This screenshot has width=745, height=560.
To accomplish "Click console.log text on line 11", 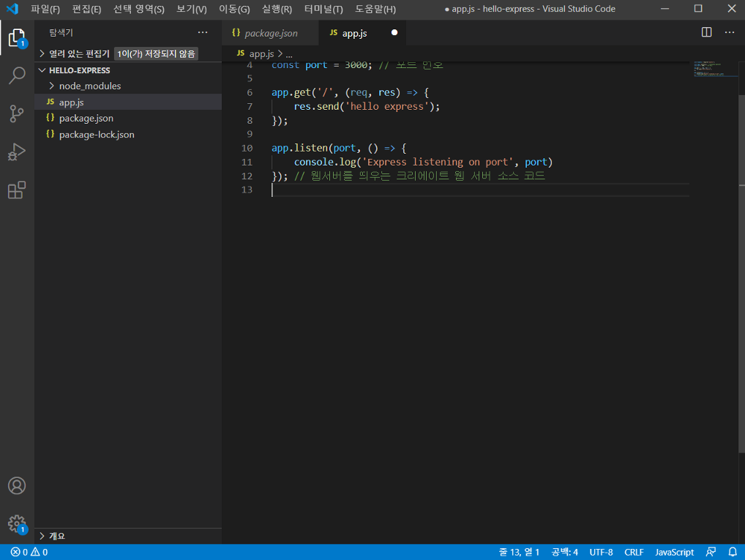I will click(x=325, y=162).
